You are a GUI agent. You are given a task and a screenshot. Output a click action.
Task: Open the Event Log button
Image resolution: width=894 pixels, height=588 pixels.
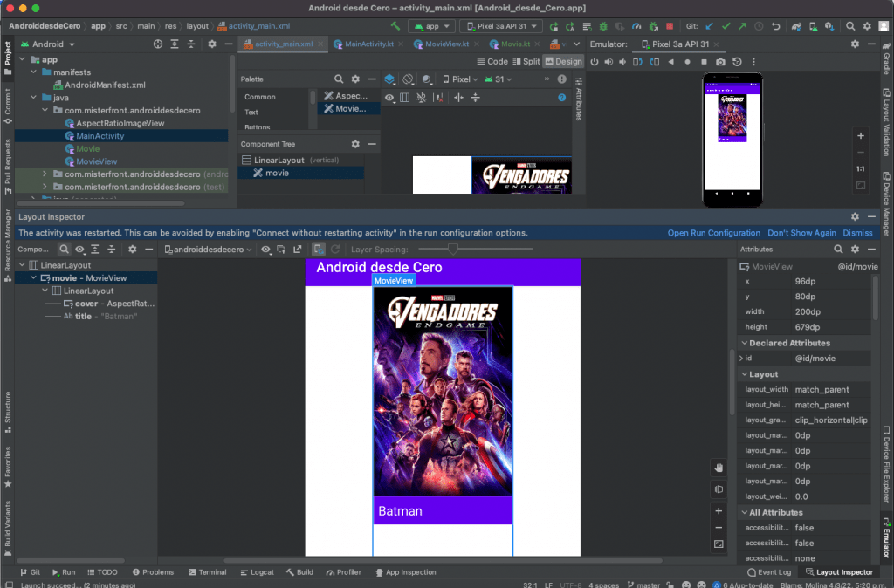[x=769, y=572]
